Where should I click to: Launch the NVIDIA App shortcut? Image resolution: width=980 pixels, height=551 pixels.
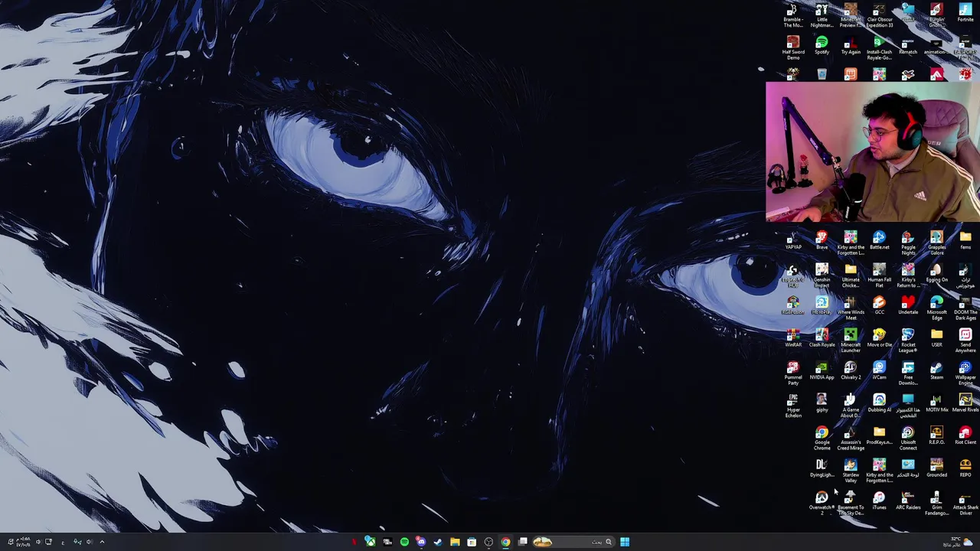point(822,371)
